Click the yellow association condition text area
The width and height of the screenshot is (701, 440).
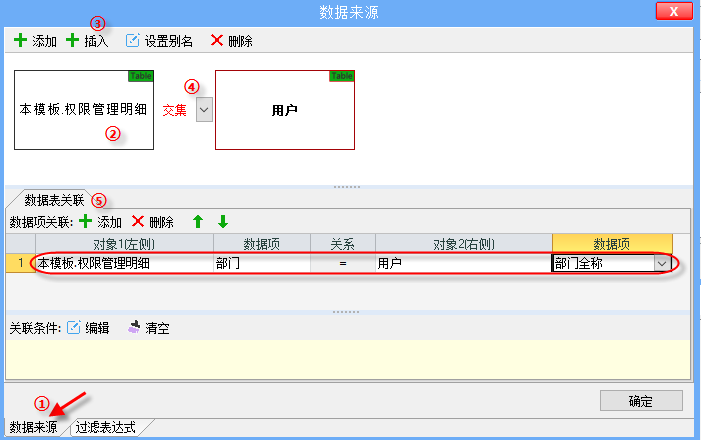tap(348, 359)
